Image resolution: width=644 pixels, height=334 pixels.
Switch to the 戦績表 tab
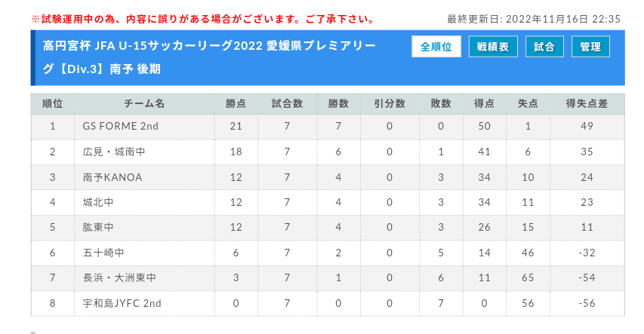[x=492, y=47]
